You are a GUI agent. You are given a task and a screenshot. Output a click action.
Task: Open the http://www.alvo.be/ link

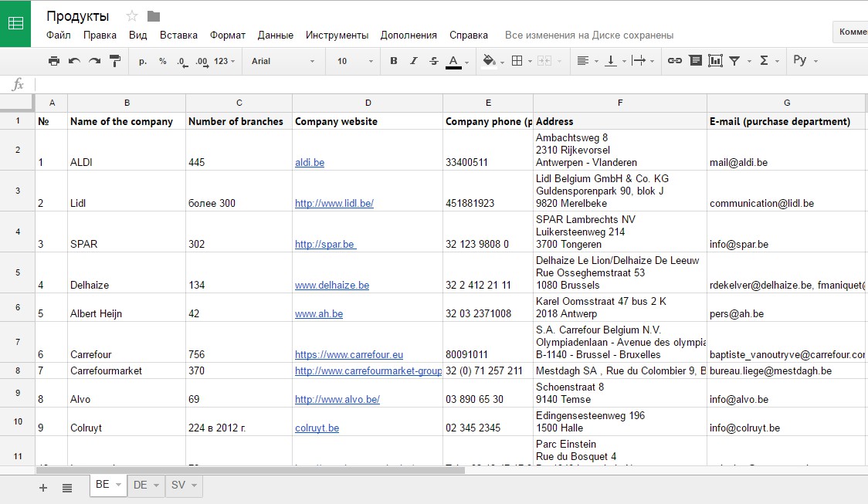click(337, 400)
